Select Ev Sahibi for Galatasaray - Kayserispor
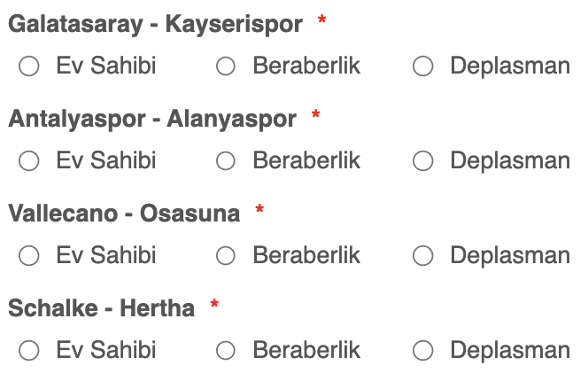This screenshot has width=588, height=381. click(x=29, y=66)
